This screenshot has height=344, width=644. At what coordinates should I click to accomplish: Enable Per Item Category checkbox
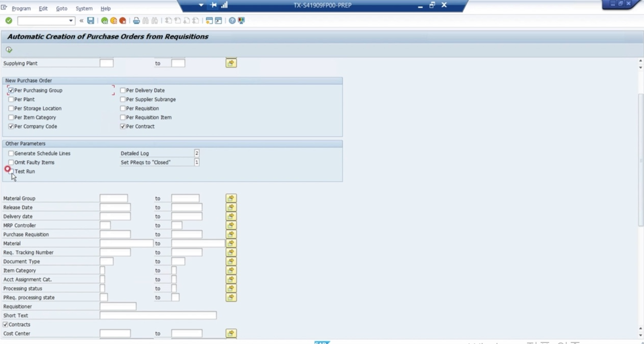tap(11, 117)
